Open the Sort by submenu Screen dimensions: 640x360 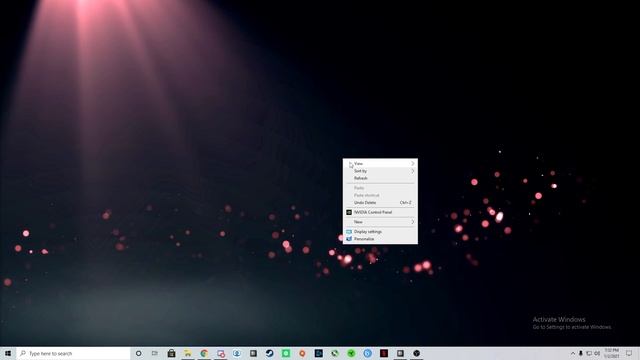[380, 171]
